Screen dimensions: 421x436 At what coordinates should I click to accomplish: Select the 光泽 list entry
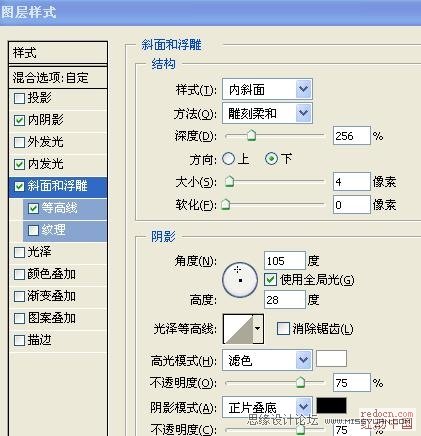[x=58, y=252]
